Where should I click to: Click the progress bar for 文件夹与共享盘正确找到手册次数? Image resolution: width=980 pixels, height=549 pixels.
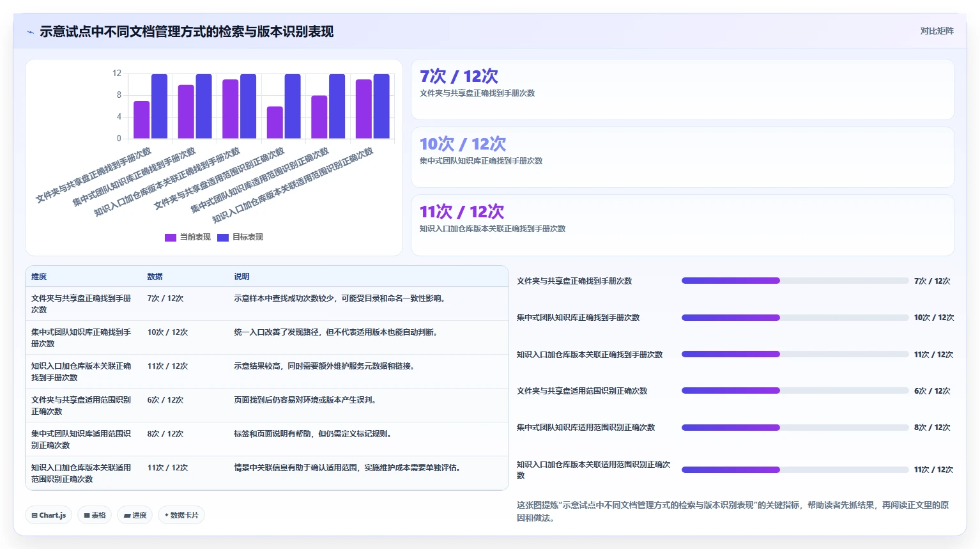coord(795,281)
